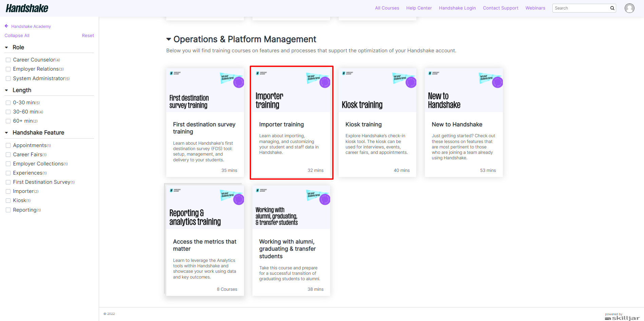Collapse Operations & Platform Management section
Viewport: 644px width, 321px height.
[x=169, y=39]
